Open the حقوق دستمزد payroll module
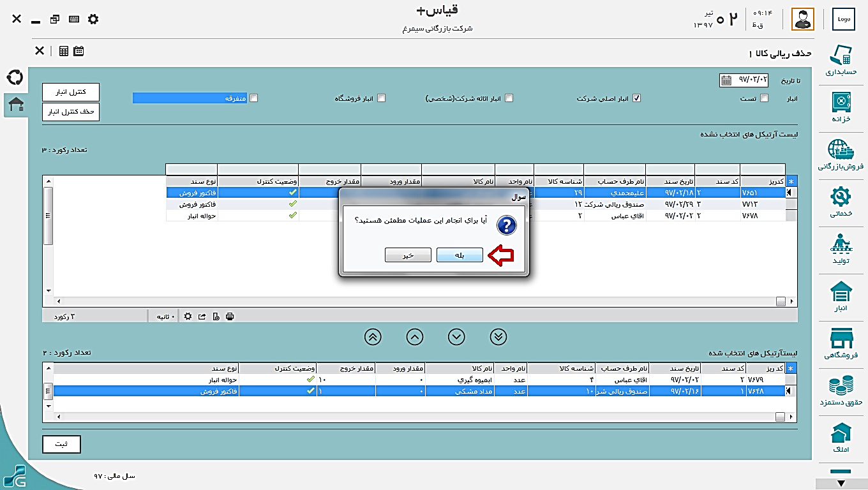Screen dimensions: 868x490 (x=841, y=391)
